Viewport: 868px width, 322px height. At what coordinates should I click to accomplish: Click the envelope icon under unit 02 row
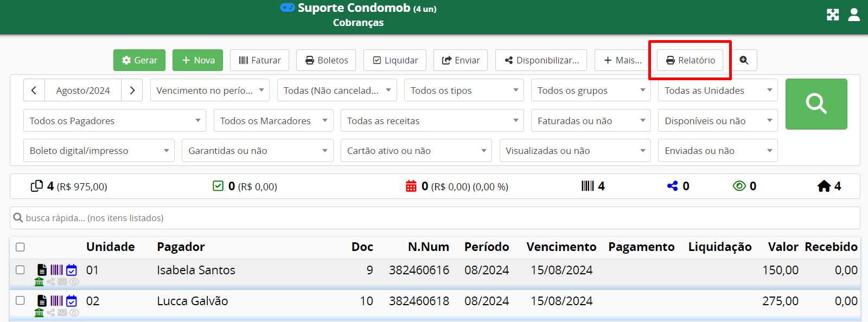tap(62, 313)
